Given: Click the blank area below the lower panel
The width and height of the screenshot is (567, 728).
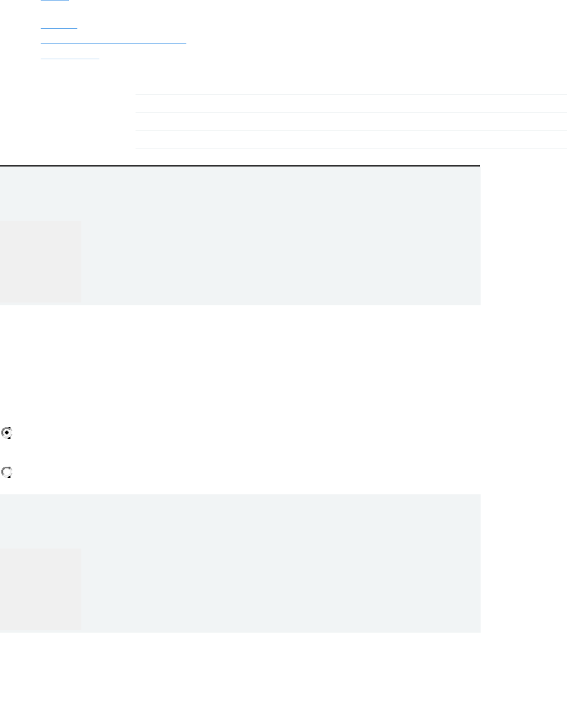Looking at the screenshot, I should click(240, 677).
